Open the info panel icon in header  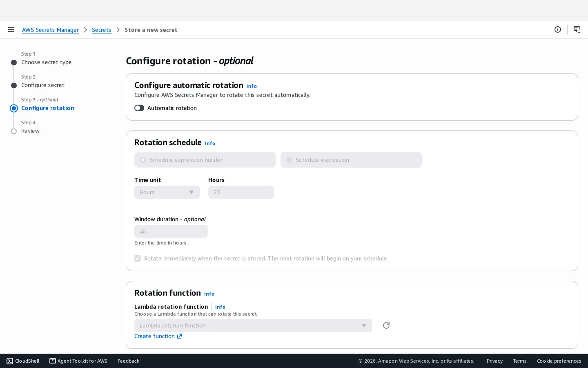click(x=558, y=29)
